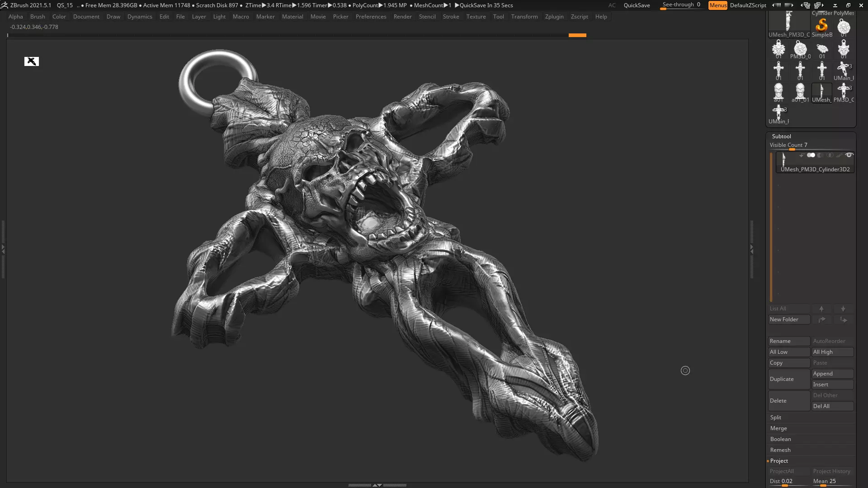Click the DefaultZScript button
This screenshot has width=868, height=488.
748,5
